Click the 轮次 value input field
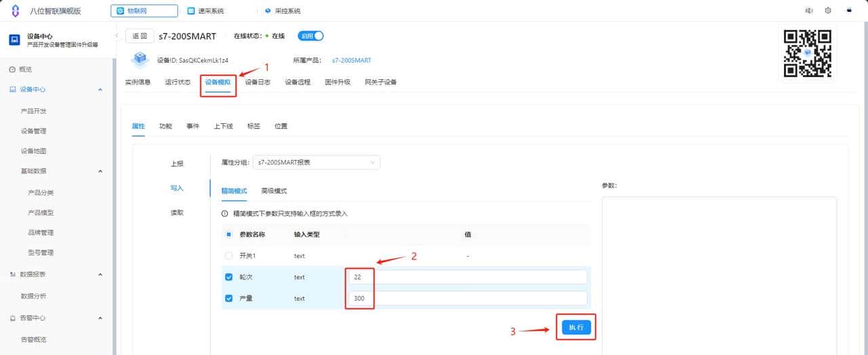Viewport: 868px width, 355px height. click(x=468, y=277)
